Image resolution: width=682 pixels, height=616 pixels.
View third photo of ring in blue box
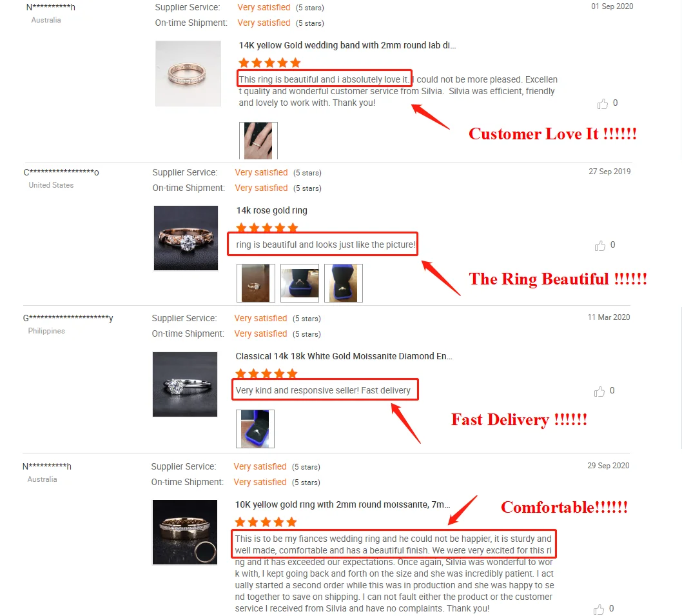click(344, 283)
